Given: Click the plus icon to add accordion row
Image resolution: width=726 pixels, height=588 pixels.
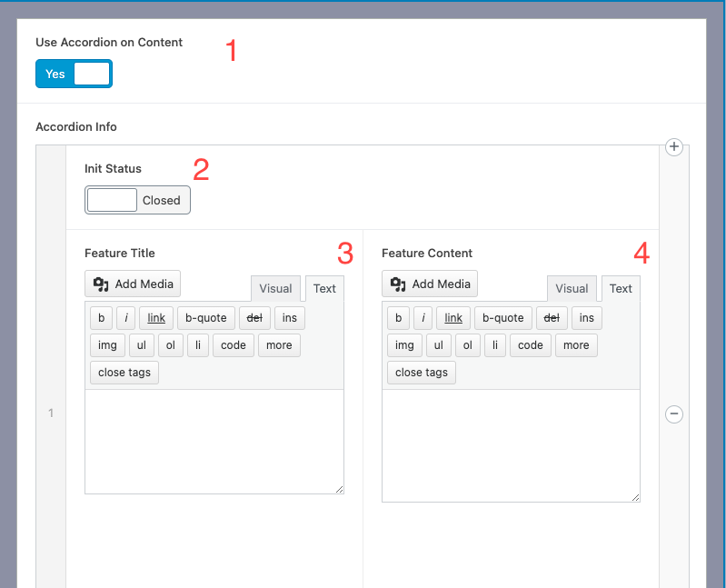Looking at the screenshot, I should click(674, 146).
